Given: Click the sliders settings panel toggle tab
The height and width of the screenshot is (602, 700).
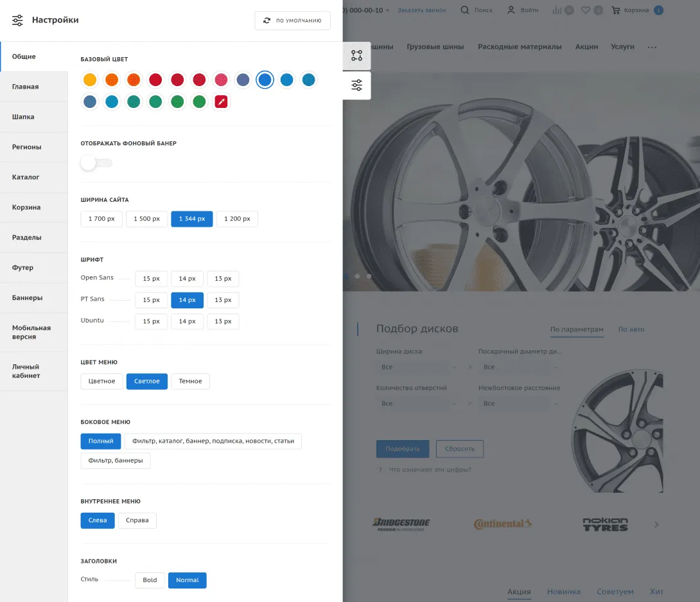Looking at the screenshot, I should [356, 85].
